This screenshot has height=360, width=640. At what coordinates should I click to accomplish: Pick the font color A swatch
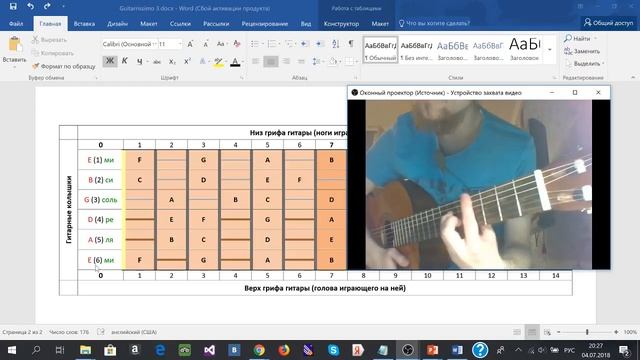[235, 62]
